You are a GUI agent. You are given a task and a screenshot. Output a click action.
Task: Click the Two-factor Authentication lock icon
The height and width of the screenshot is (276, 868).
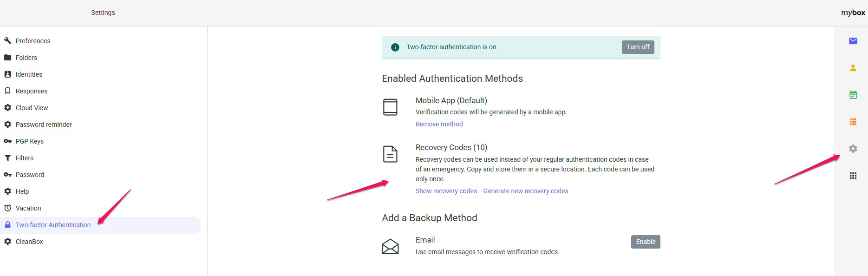7,225
